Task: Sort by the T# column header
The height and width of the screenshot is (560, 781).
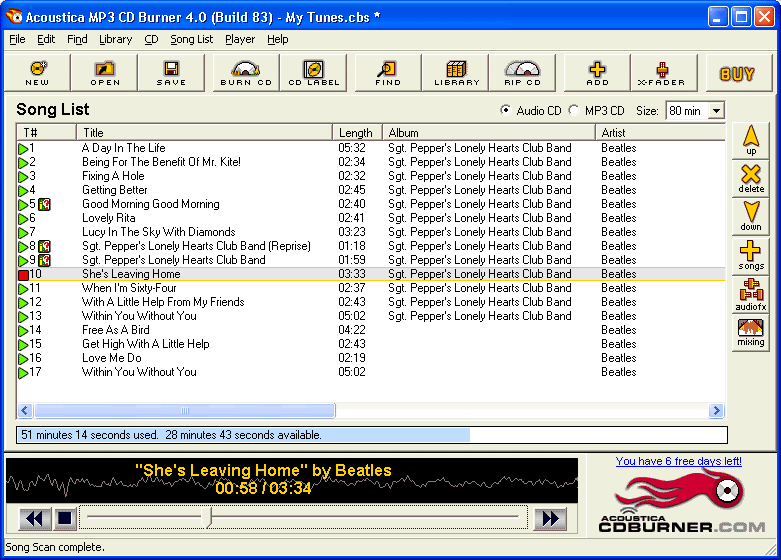Action: click(46, 133)
